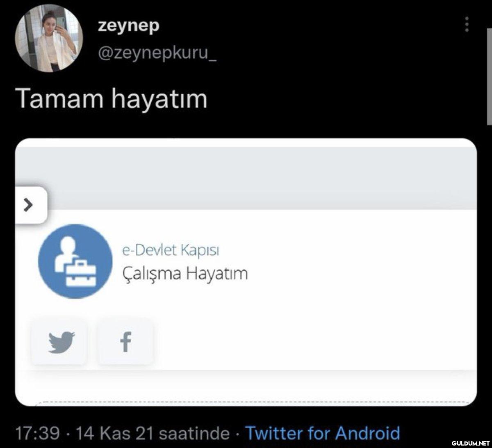Open the attached e-Devlet screenshot via gray header
The image size is (492, 448).
(246, 174)
